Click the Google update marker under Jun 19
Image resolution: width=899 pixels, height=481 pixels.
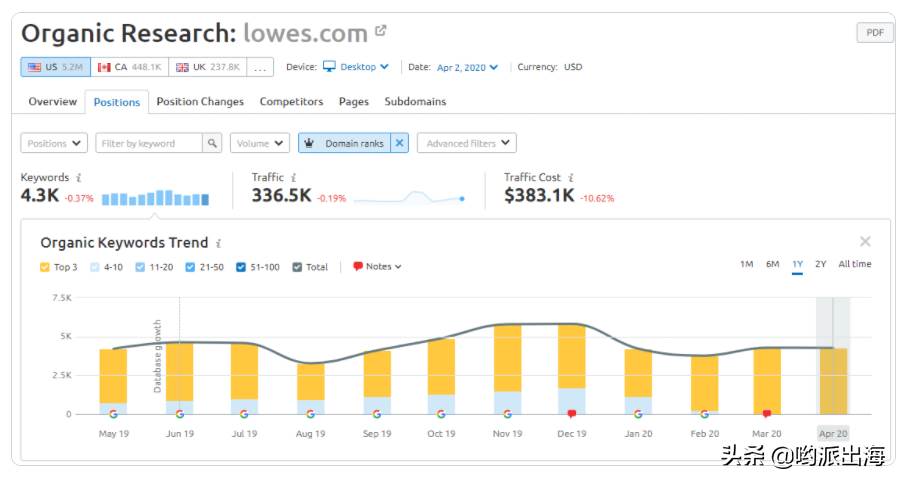[179, 414]
